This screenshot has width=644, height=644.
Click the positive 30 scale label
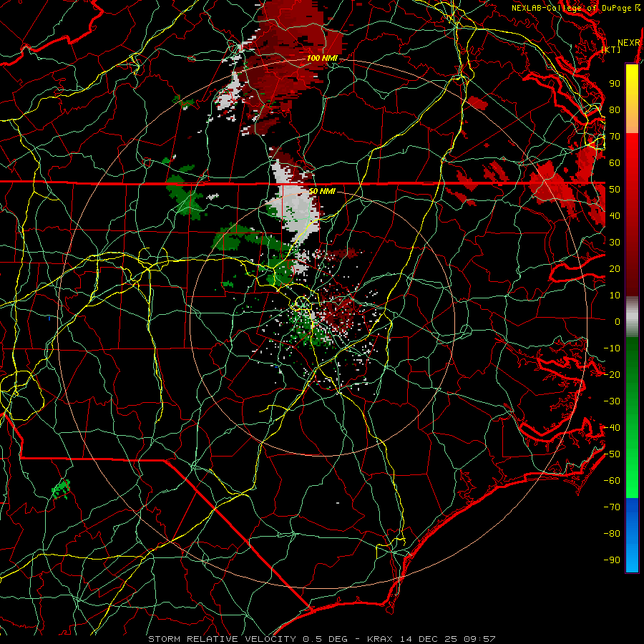(x=615, y=243)
